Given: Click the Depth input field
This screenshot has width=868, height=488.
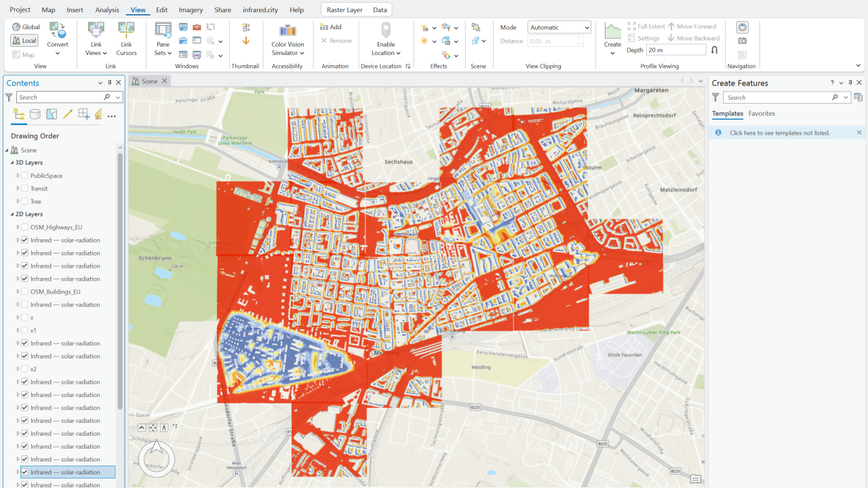Looking at the screenshot, I should (676, 50).
